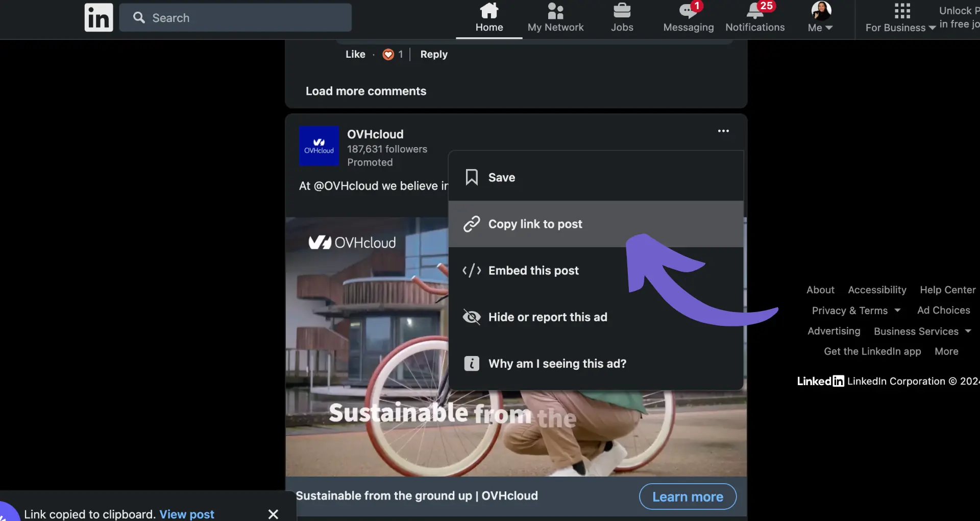Like the comment

coord(355,54)
